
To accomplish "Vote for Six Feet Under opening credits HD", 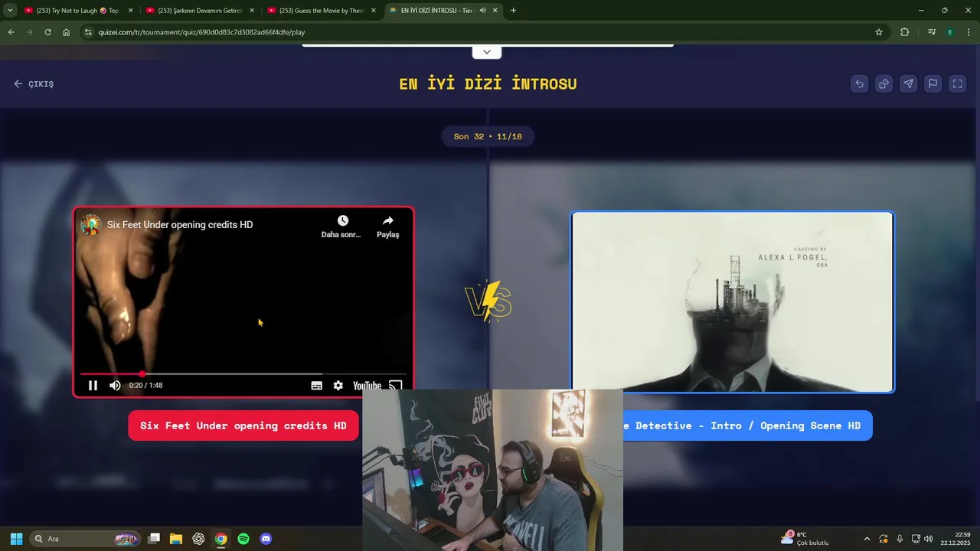I will (x=243, y=425).
